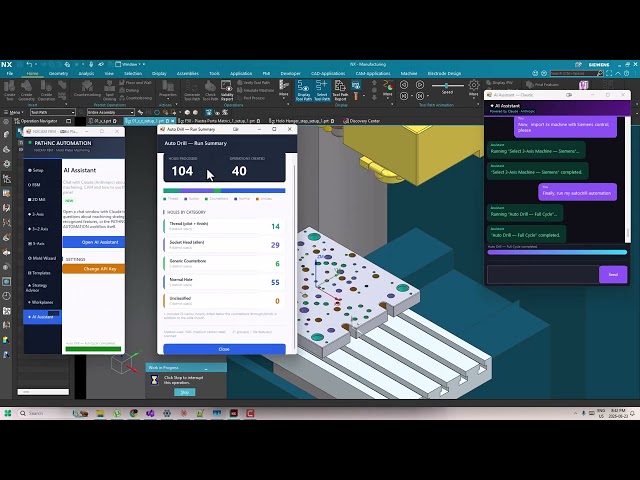
Task: Play the tool path animation forward
Action: 420,84
